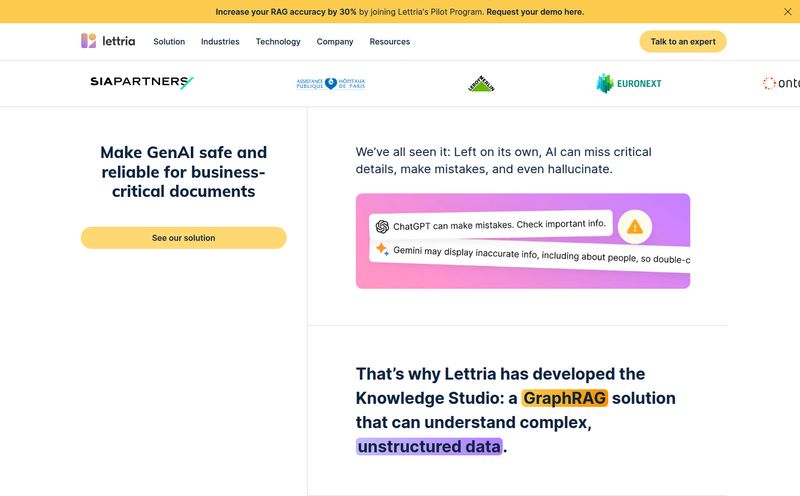Open the Industries menu
This screenshot has height=496, width=800.
pos(220,42)
